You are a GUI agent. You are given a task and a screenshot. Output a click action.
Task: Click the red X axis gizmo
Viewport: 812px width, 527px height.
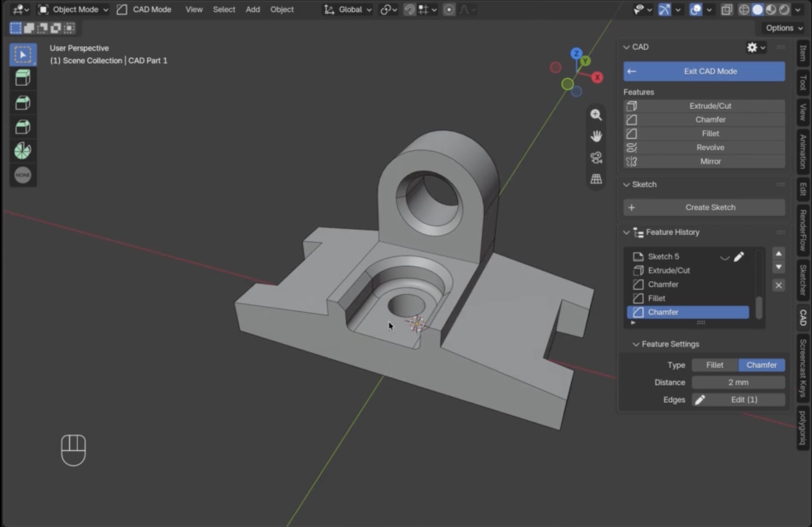(597, 77)
